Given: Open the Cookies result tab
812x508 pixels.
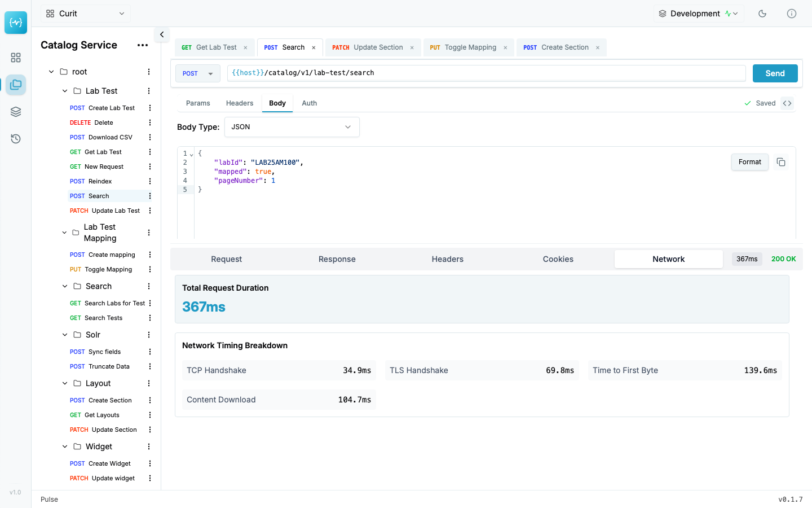Looking at the screenshot, I should pos(558,259).
